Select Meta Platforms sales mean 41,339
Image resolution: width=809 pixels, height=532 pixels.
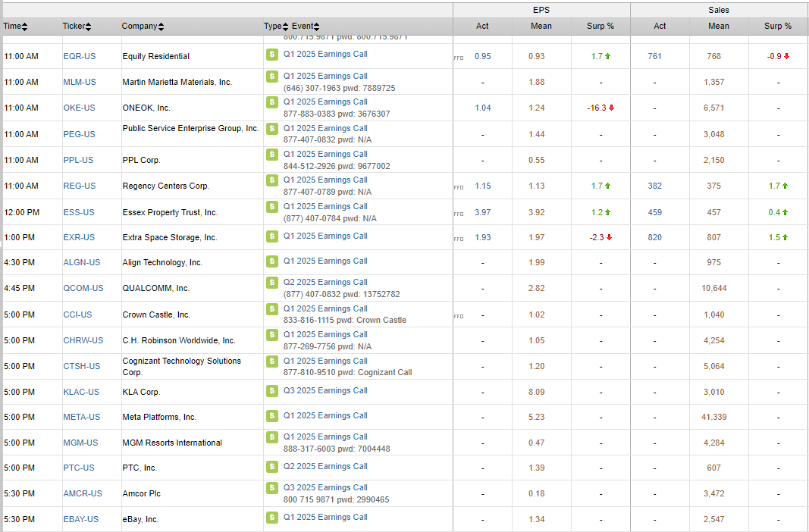(714, 417)
